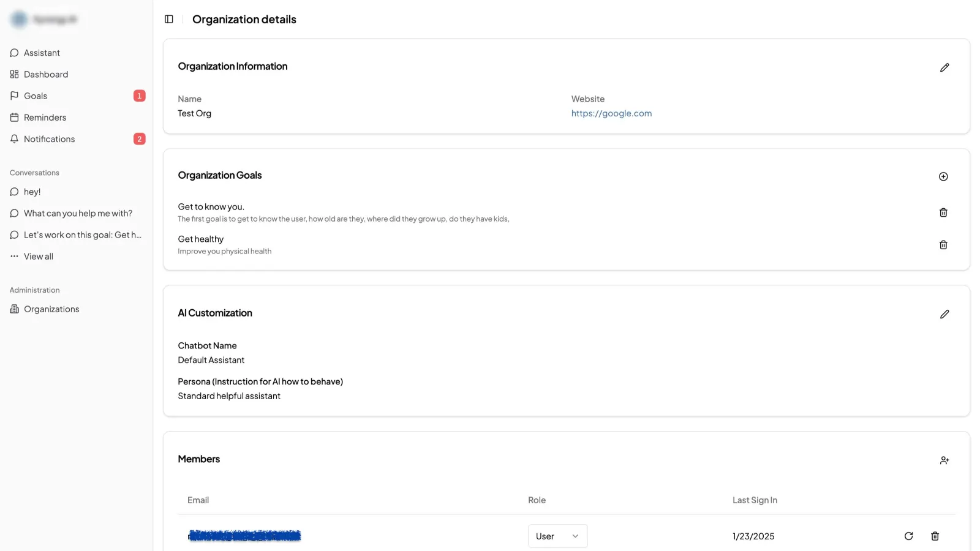Open 'Let's work on this goal' conversation

[77, 234]
